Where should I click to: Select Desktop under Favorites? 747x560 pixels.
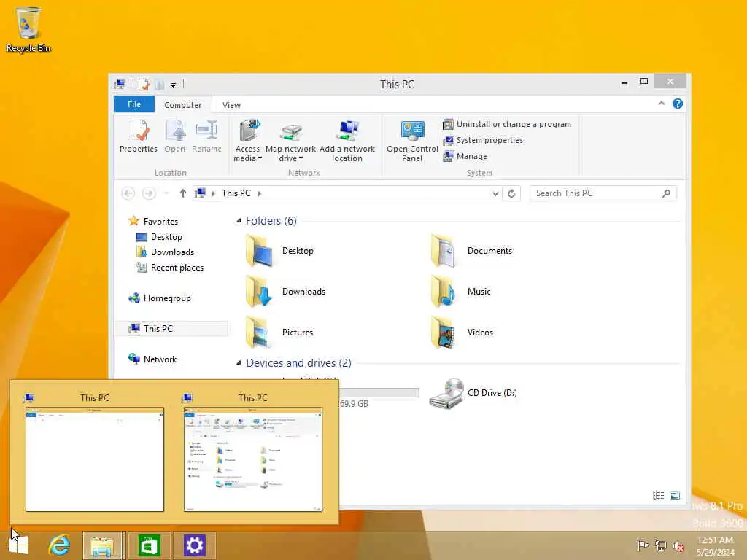(x=159, y=237)
